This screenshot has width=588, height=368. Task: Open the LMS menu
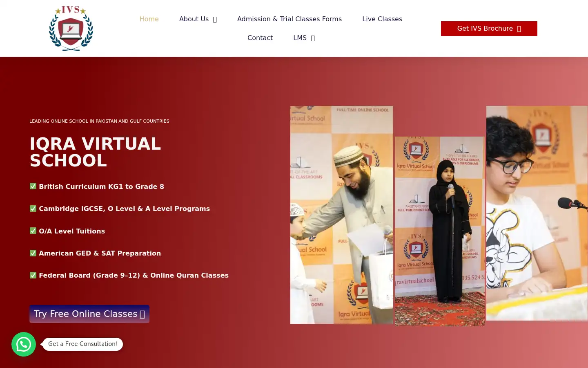(300, 38)
